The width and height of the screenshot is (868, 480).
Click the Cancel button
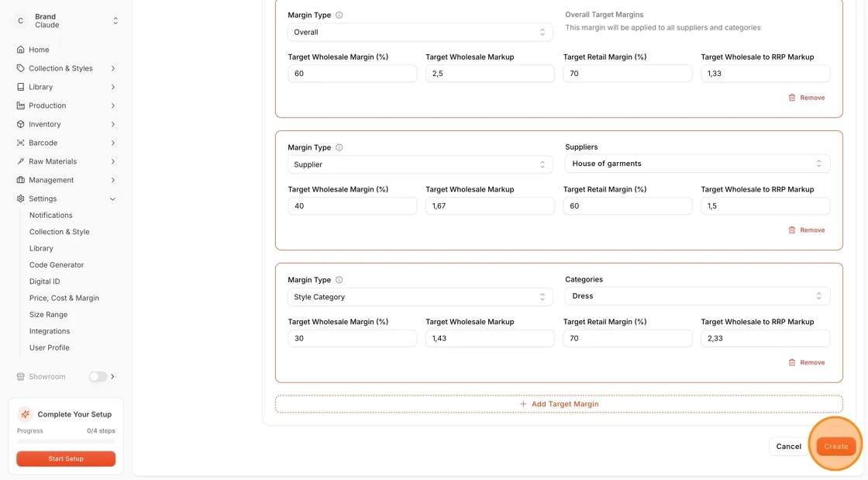coord(788,446)
